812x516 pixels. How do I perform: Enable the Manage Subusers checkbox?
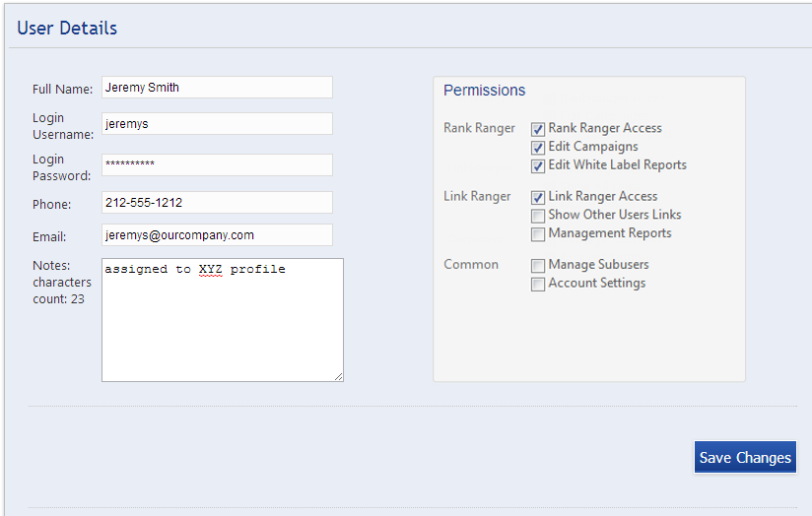click(538, 266)
